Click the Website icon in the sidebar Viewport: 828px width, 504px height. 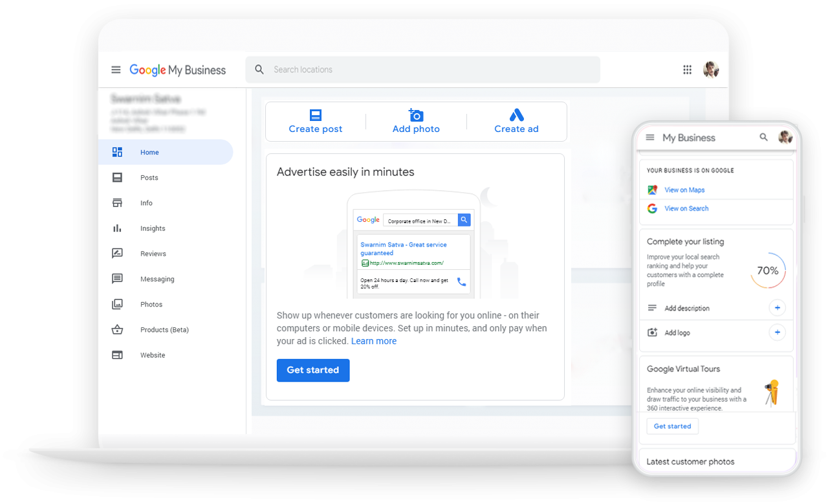117,355
